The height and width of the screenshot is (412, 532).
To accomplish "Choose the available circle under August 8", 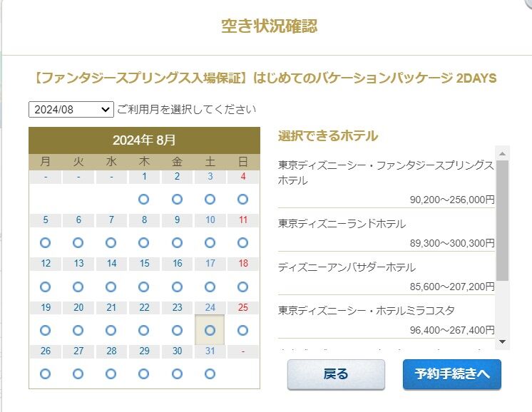I will coord(144,243).
